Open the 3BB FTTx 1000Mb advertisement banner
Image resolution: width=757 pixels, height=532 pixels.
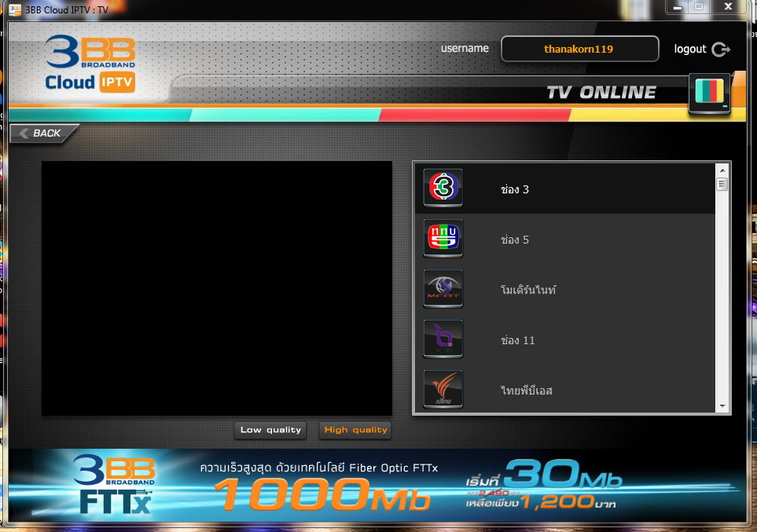click(x=377, y=485)
